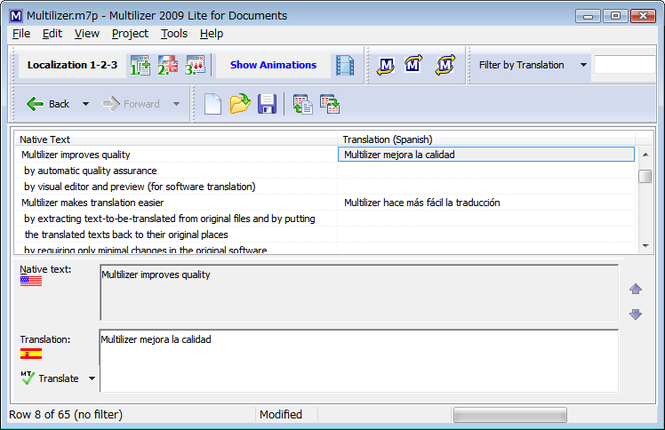
Task: Click the US flag under Native text
Action: click(x=31, y=281)
